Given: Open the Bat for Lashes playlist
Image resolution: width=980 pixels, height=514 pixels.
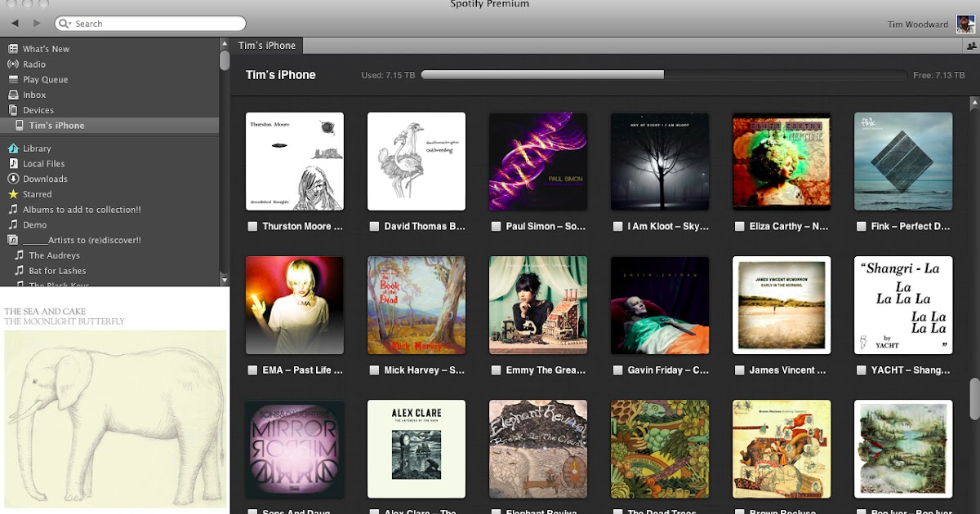Looking at the screenshot, I should [57, 271].
